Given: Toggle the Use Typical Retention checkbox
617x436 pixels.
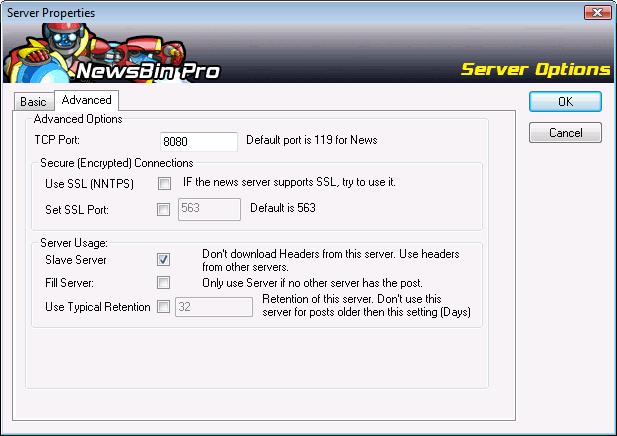Looking at the screenshot, I should pos(164,306).
